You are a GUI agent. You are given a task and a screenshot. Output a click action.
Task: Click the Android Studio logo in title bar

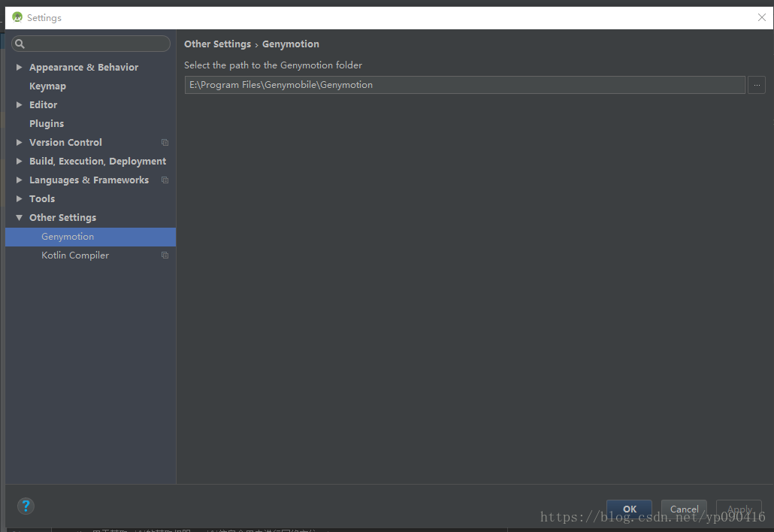coord(17,17)
